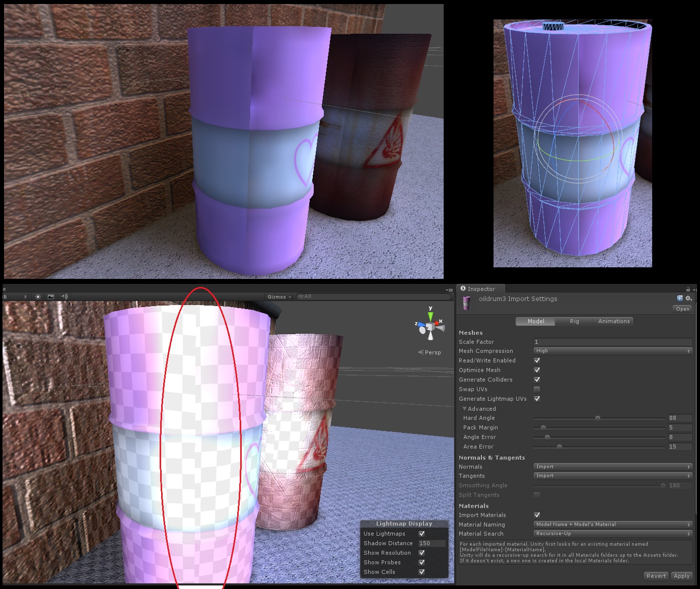
Task: Click the Apply button
Action: click(681, 576)
